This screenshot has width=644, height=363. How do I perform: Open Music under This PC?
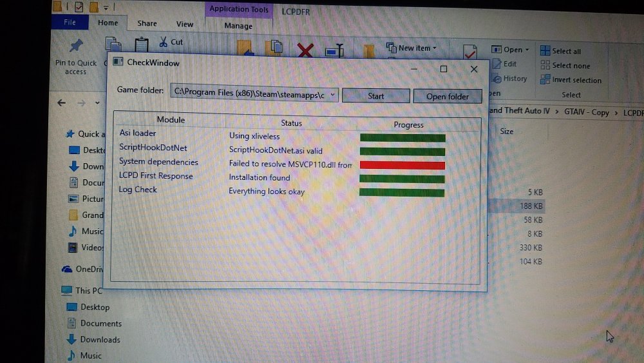[84, 355]
